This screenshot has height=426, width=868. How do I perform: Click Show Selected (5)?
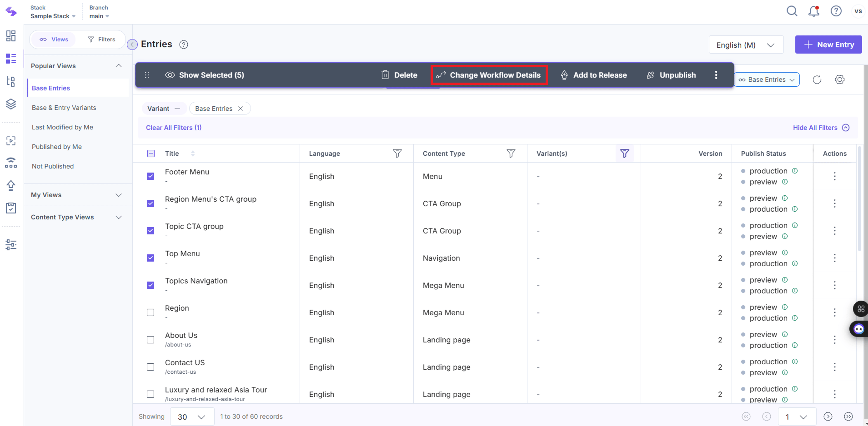tap(205, 75)
